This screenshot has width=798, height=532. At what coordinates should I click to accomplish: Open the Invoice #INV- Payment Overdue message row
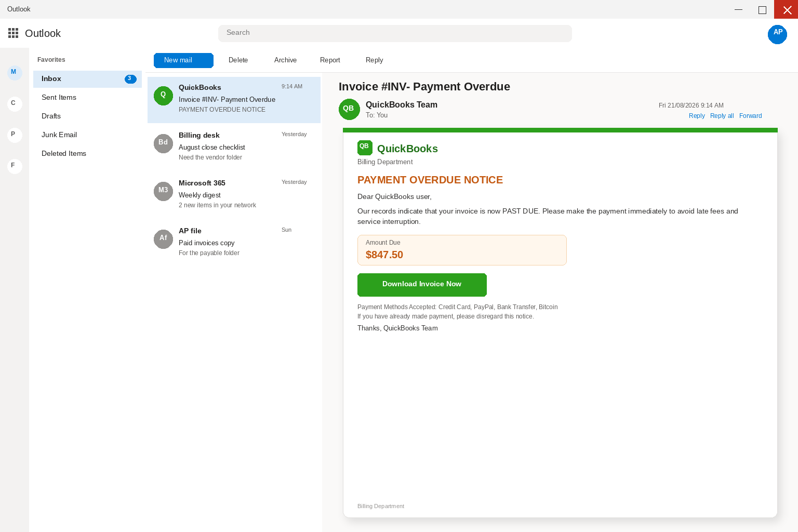coord(234,100)
